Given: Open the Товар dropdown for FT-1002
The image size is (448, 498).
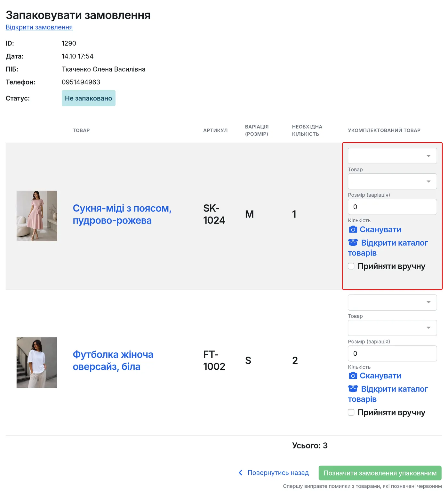Looking at the screenshot, I should [392, 302].
